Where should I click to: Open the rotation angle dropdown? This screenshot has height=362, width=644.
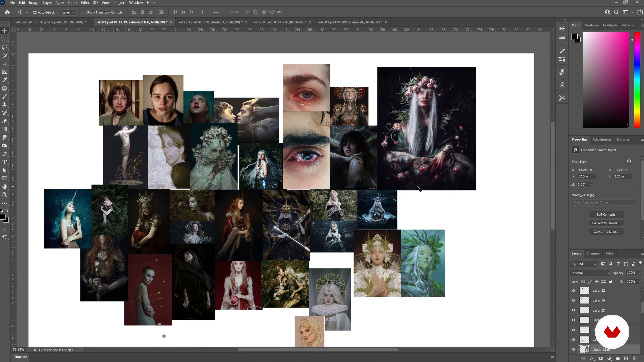[591, 184]
